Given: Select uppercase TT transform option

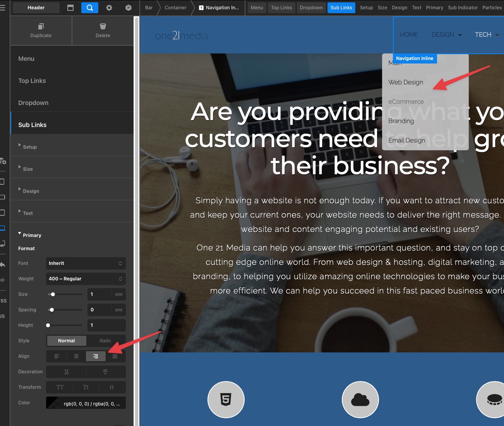Looking at the screenshot, I should coord(60,387).
